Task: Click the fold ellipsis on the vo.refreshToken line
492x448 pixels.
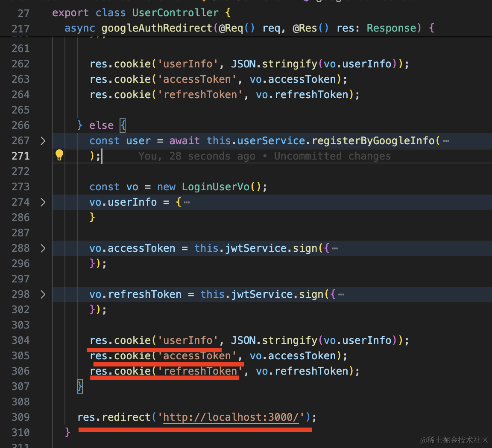Action: pos(341,295)
